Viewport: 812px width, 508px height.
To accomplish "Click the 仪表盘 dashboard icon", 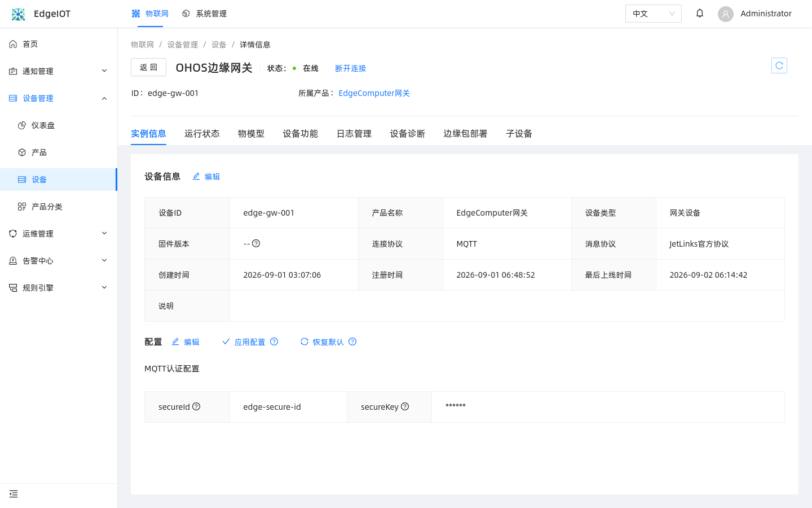I will tap(22, 125).
